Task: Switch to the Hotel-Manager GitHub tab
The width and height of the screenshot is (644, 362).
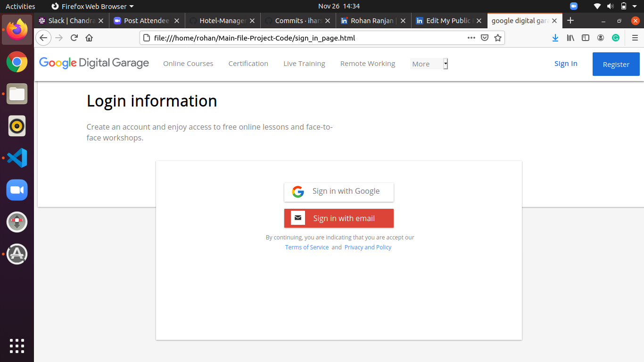Action: [x=222, y=21]
